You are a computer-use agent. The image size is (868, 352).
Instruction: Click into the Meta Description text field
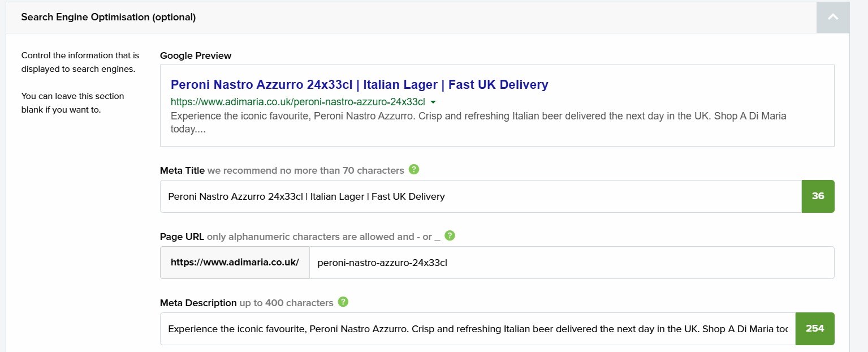[x=478, y=329]
